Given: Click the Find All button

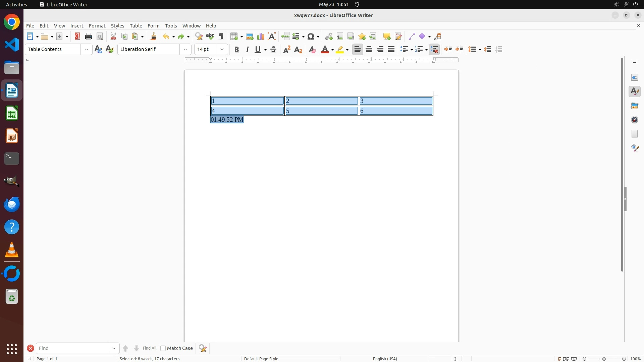Looking at the screenshot, I should click(x=149, y=348).
